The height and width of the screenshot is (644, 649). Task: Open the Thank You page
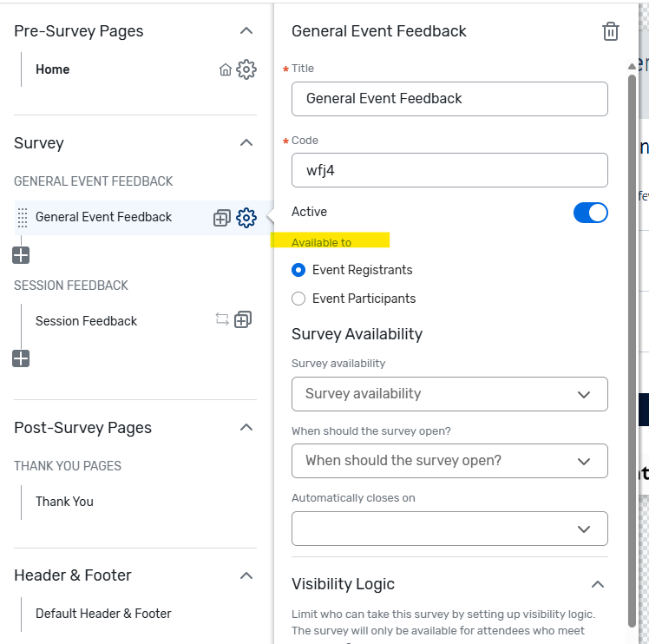(x=64, y=502)
